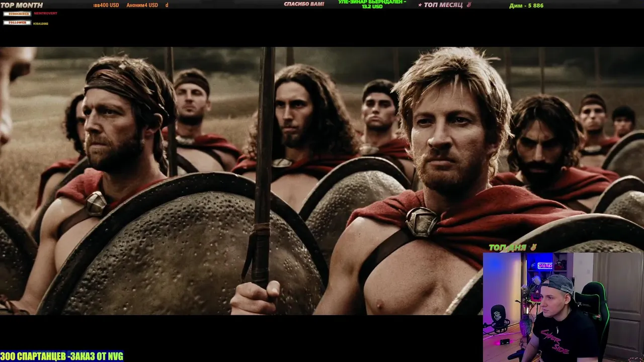This screenshot has height=362, width=644.
Task: Click the '300 СПАРТАНЦЕВ -ЗАКАЗ ОТ NVG' caption
Action: tap(62, 356)
